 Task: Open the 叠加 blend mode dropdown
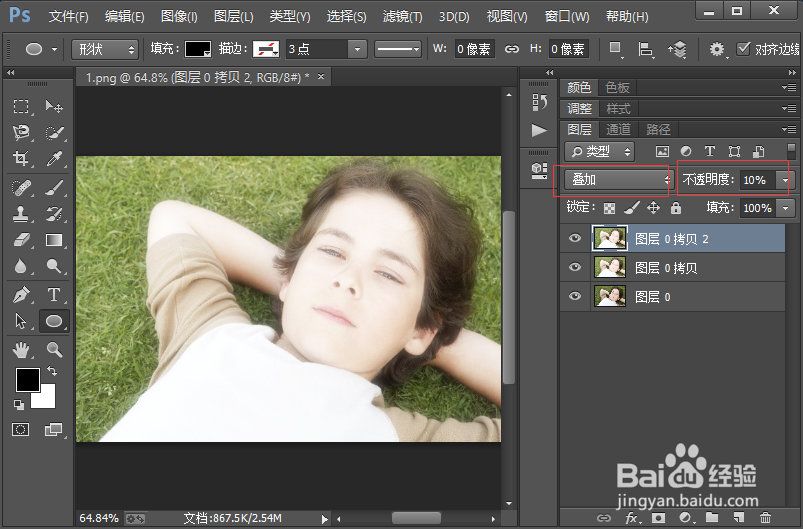tap(618, 180)
